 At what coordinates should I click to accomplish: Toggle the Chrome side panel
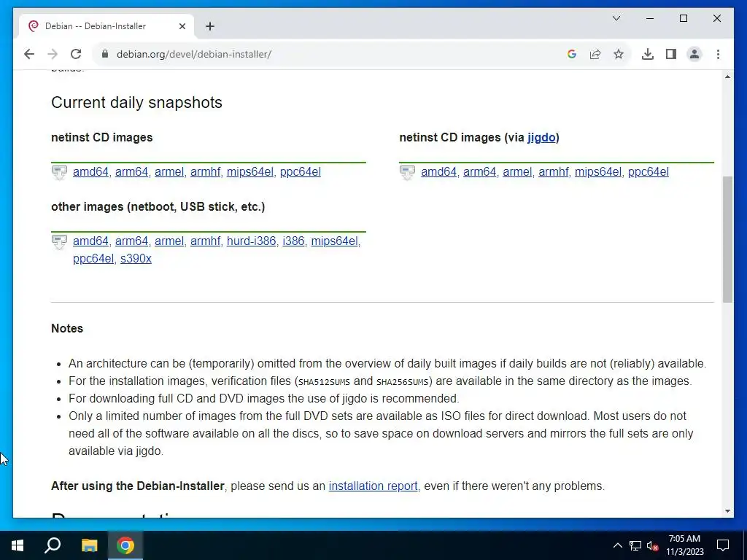point(671,54)
